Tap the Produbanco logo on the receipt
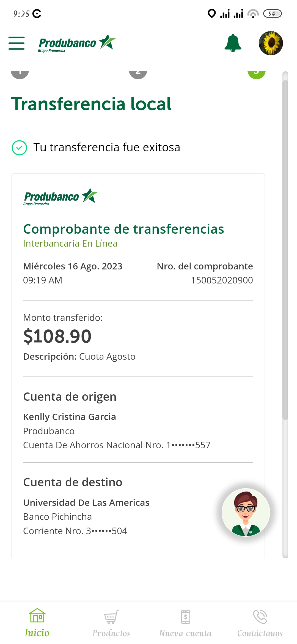The width and height of the screenshot is (297, 644). pyautogui.click(x=61, y=197)
